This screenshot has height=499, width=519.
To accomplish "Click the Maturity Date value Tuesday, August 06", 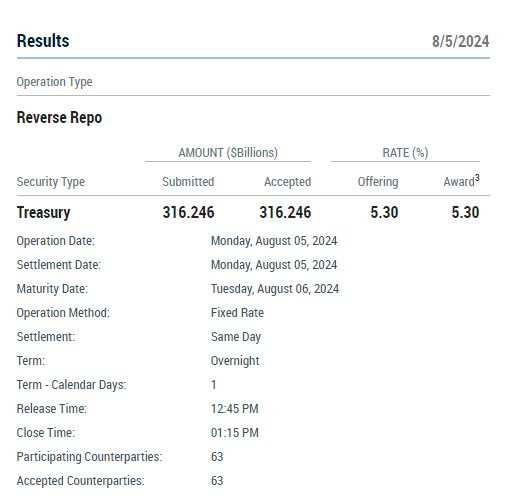I will (x=275, y=289).
